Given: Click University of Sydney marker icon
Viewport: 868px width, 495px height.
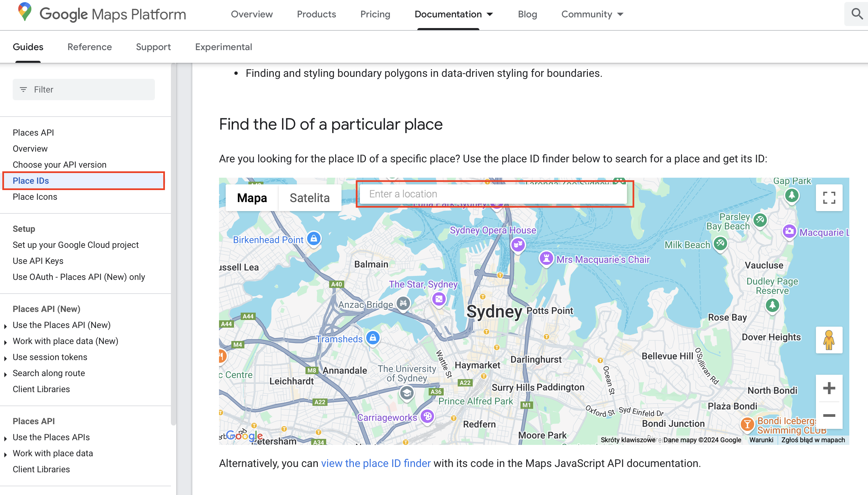Looking at the screenshot, I should [406, 394].
